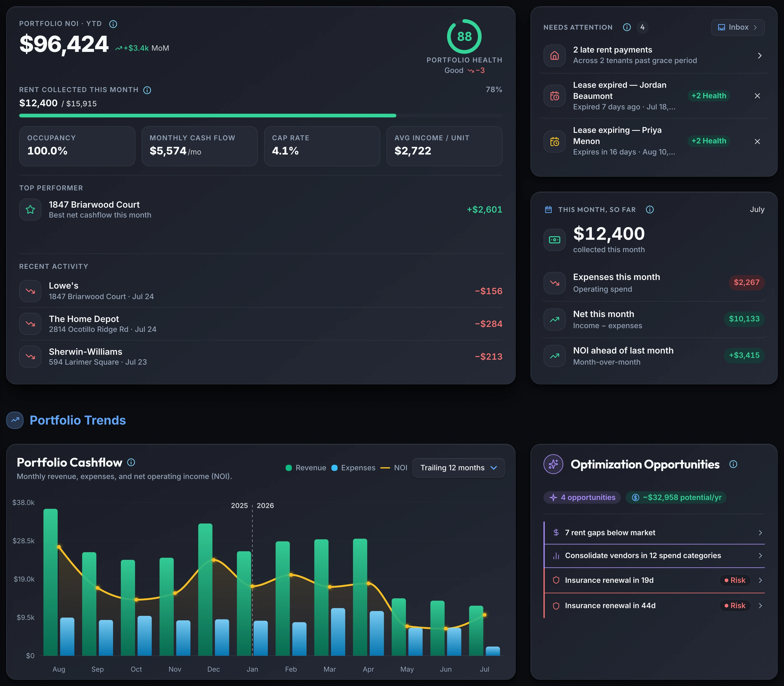This screenshot has height=686, width=784.
Task: Open Consolidate vendors in 12 spend categories
Action: [654, 556]
